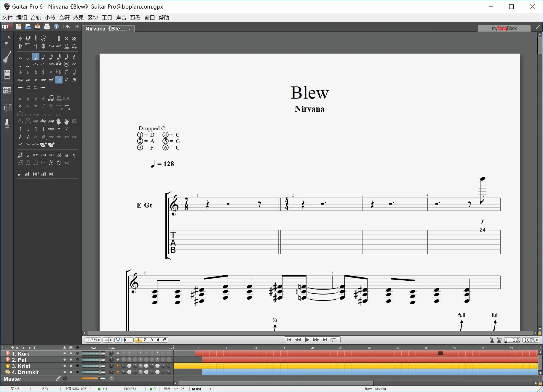Open the 编辑 menu

(x=22, y=17)
